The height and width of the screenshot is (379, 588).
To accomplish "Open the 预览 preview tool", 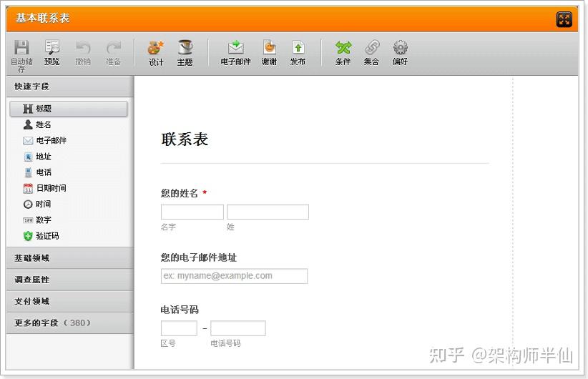I will coord(52,48).
